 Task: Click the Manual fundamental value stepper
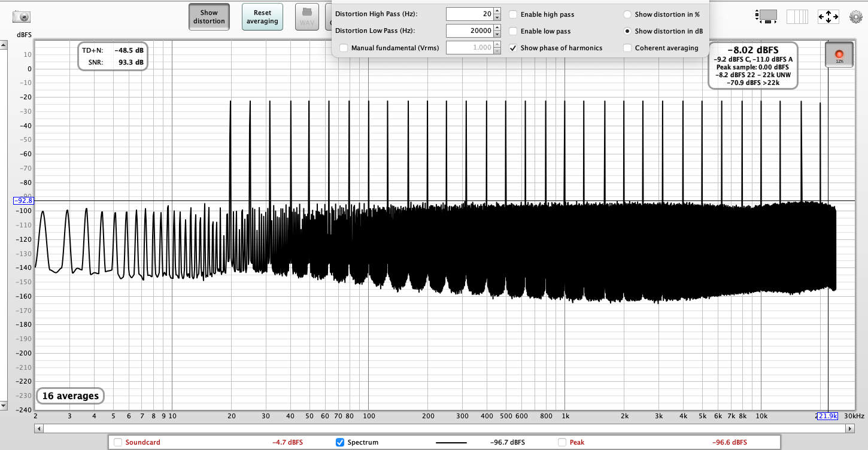(x=497, y=48)
